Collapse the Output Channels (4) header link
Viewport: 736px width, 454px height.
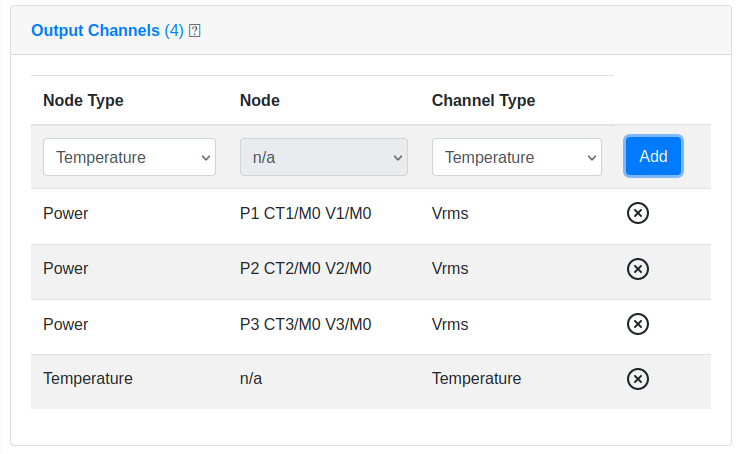point(107,31)
